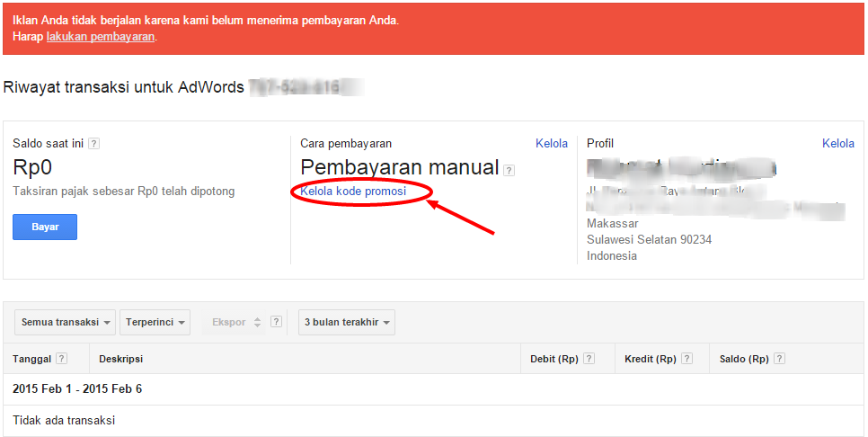This screenshot has width=868, height=437.
Task: Click Kelola next to Cara pembayaran
Action: 552,144
